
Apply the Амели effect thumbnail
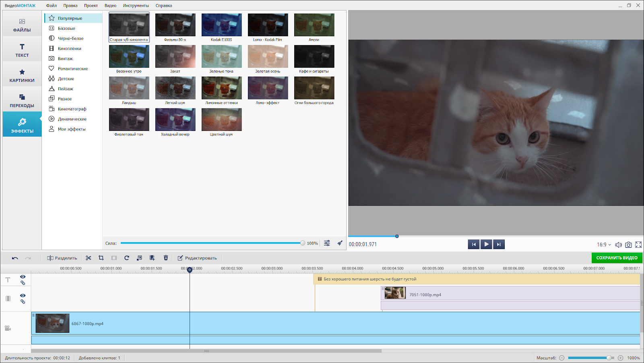click(x=314, y=25)
